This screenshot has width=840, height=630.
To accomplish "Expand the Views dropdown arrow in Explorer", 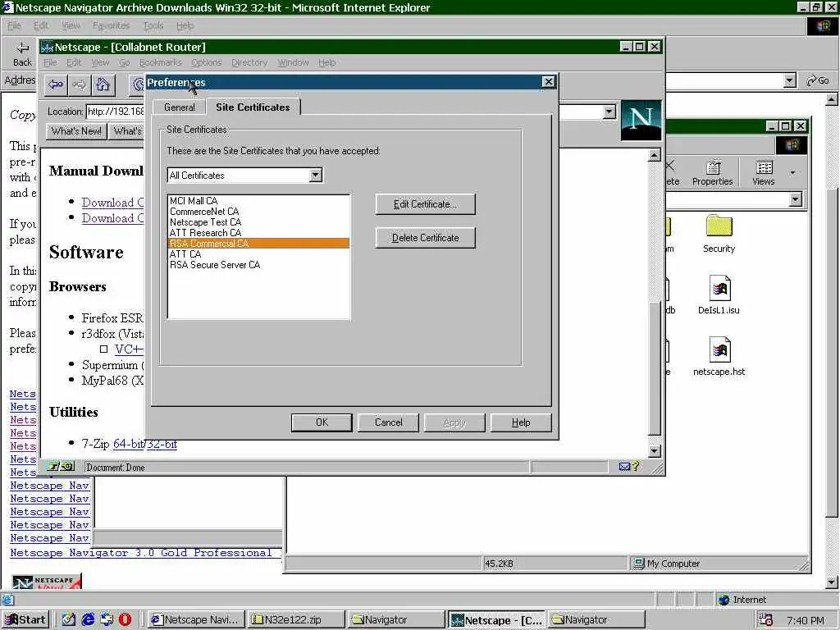I will click(792, 173).
